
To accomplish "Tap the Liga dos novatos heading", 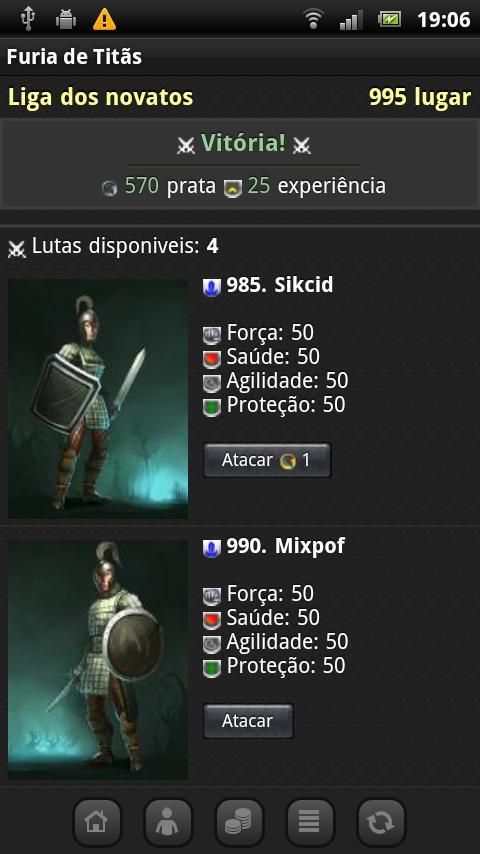I will pos(100,97).
